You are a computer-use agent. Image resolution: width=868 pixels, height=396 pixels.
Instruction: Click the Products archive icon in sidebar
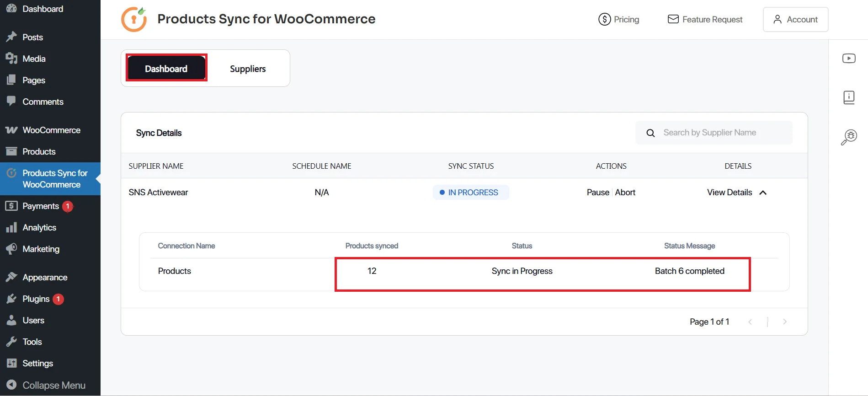click(x=11, y=151)
